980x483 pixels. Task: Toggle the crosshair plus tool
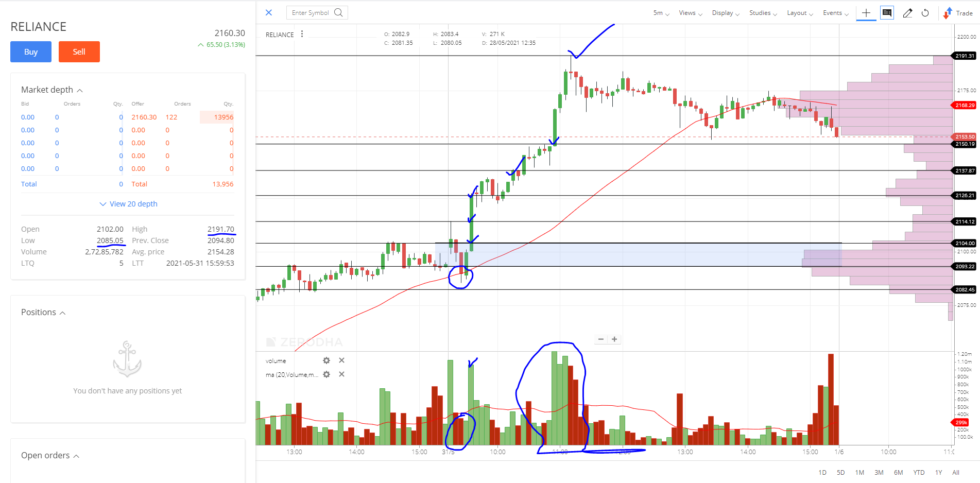[866, 13]
